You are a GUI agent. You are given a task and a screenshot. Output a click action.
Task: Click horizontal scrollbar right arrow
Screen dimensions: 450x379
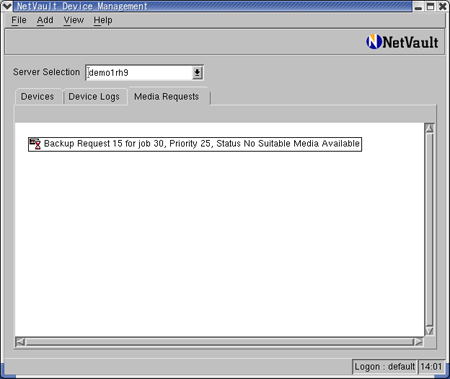418,342
